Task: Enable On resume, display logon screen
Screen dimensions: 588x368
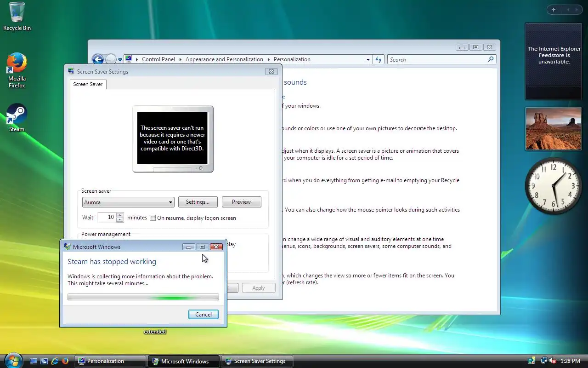Action: (153, 218)
